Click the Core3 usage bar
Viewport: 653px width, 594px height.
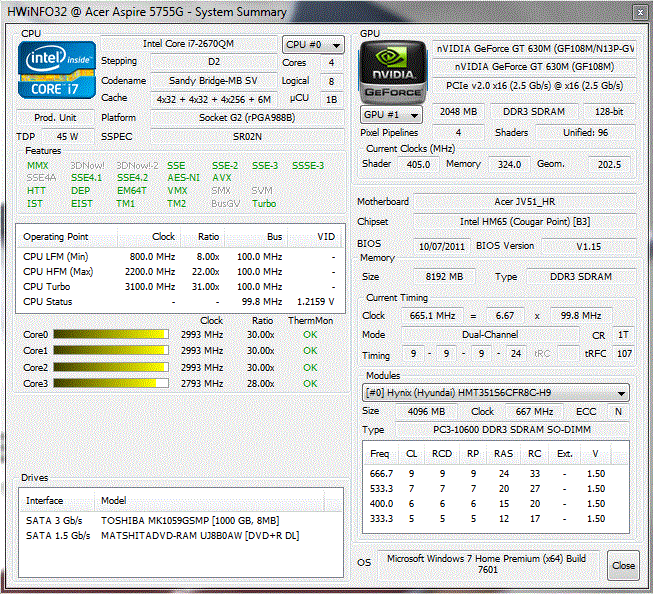pyautogui.click(x=111, y=383)
